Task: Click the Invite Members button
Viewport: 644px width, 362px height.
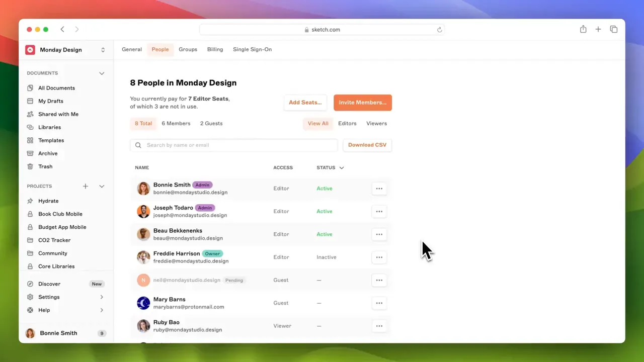Action: coord(362,103)
